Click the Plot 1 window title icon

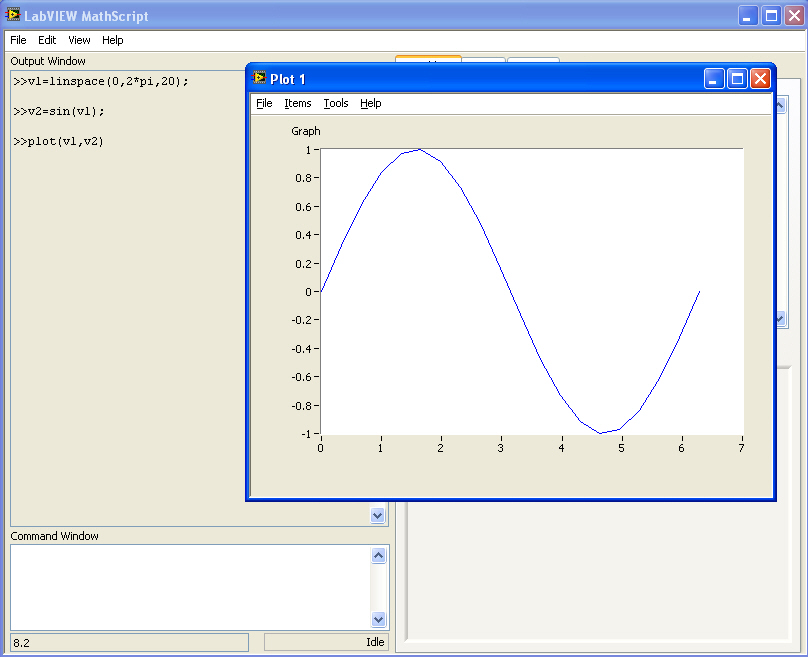(260, 78)
